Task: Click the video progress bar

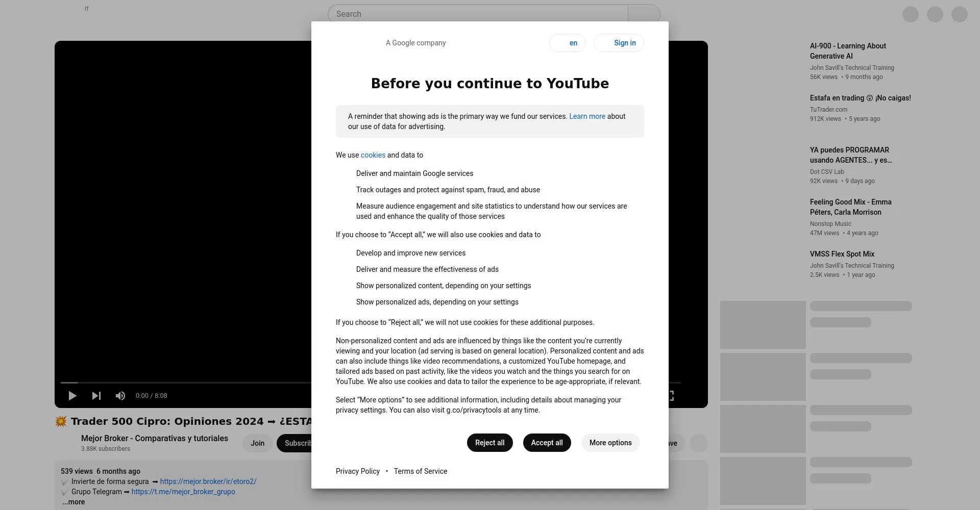Action: 186,382
